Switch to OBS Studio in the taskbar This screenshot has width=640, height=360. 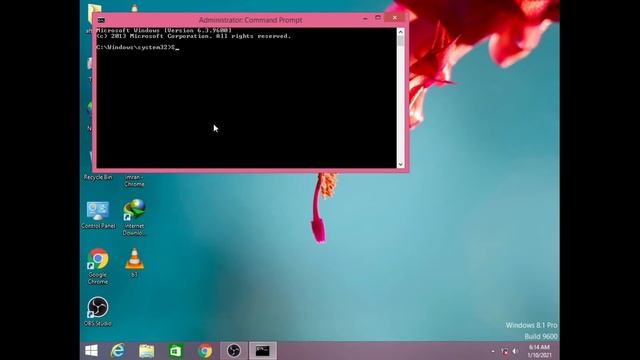(x=234, y=351)
